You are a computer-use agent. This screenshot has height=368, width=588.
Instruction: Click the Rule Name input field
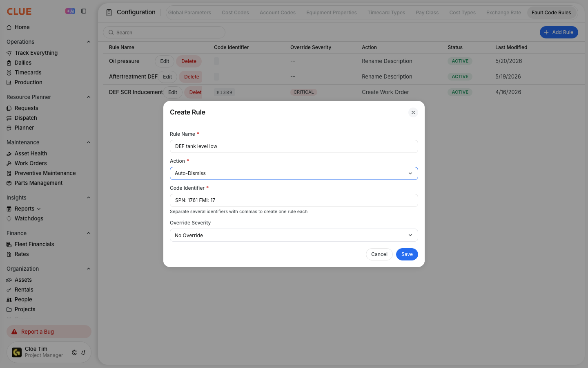(x=294, y=146)
